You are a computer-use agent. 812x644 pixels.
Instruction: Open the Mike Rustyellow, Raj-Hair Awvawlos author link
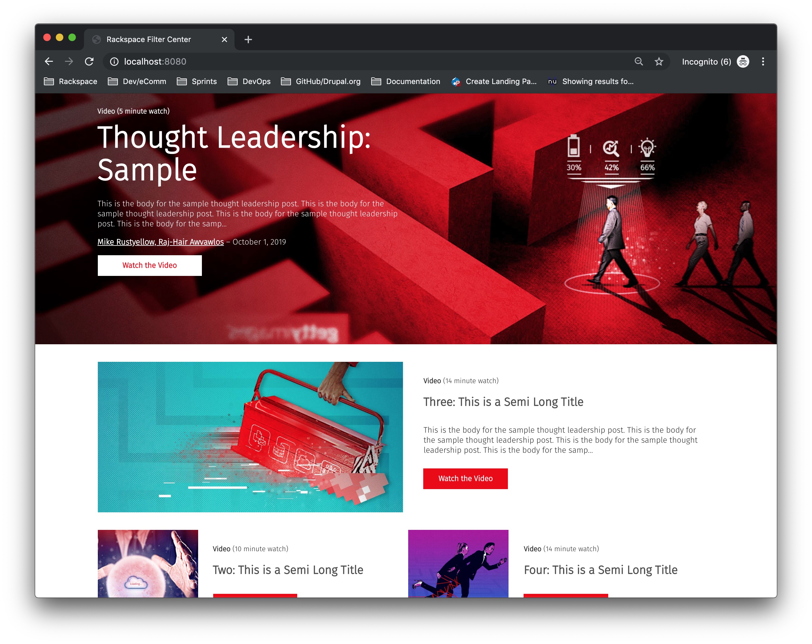160,242
